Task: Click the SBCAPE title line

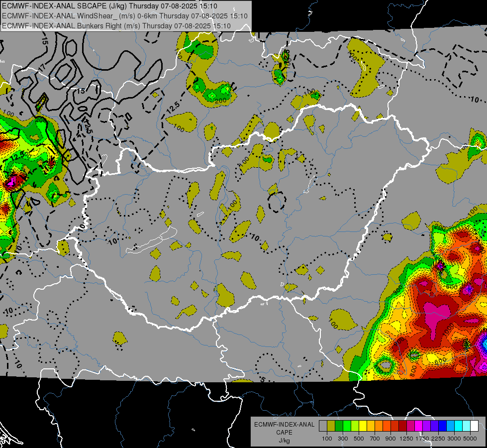Action: [109, 6]
